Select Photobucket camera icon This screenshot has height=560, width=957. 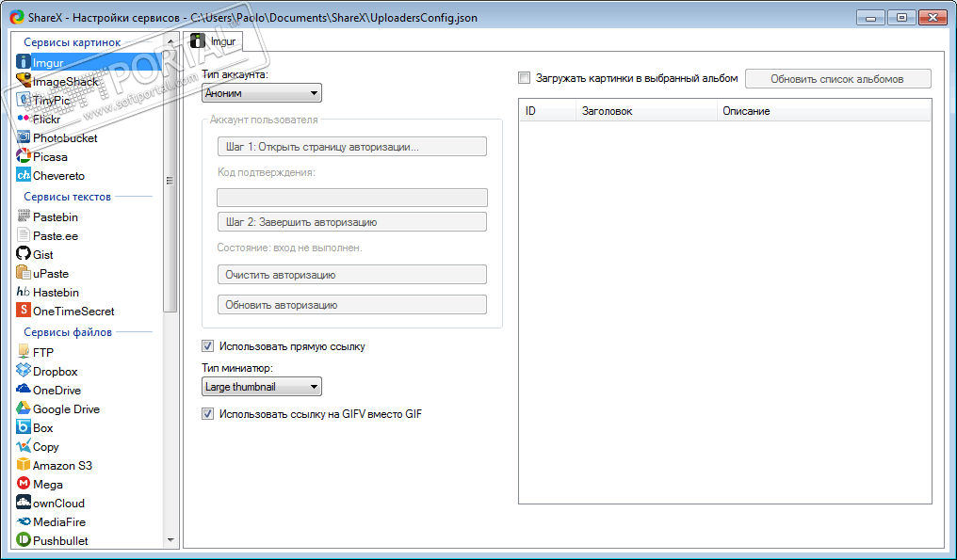(24, 137)
